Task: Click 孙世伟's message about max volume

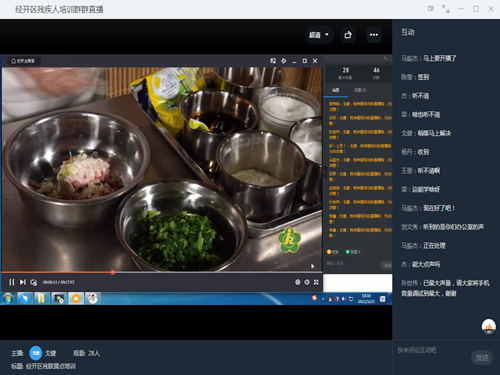Action: 445,288
